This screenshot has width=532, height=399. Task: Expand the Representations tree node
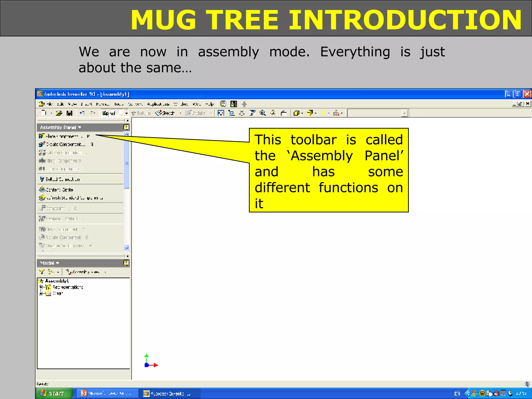pyautogui.click(x=41, y=287)
